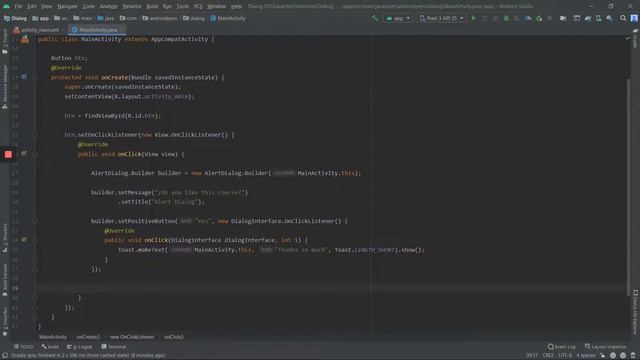The width and height of the screenshot is (640, 360).
Task: Click the override gutter icon beside onCreate
Action: [24, 77]
